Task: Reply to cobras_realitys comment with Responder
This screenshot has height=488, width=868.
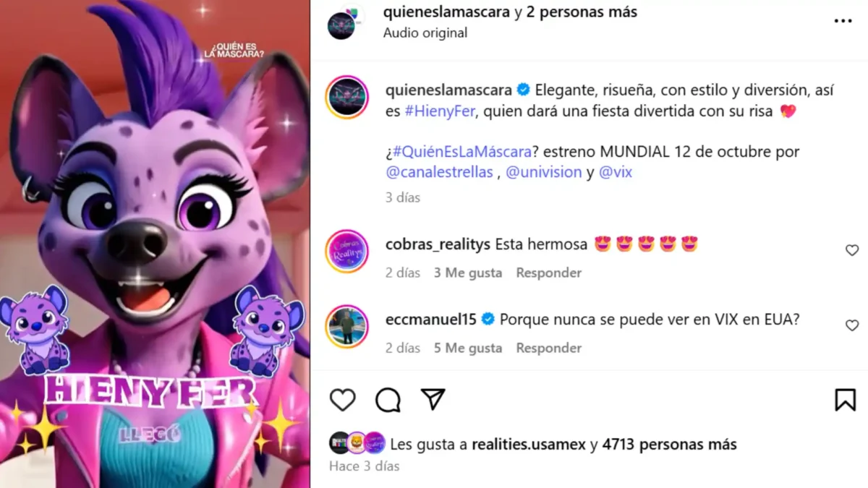Action: pyautogui.click(x=548, y=273)
